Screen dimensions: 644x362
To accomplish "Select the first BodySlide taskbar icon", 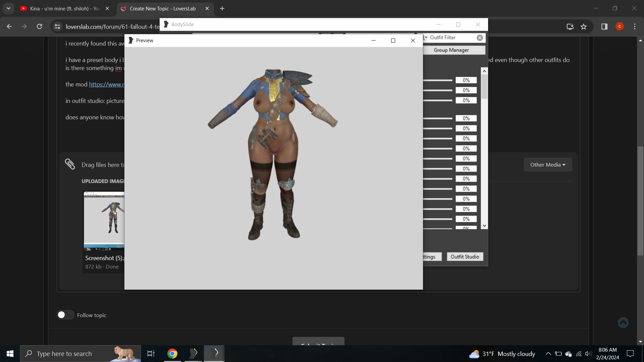I will click(x=194, y=354).
